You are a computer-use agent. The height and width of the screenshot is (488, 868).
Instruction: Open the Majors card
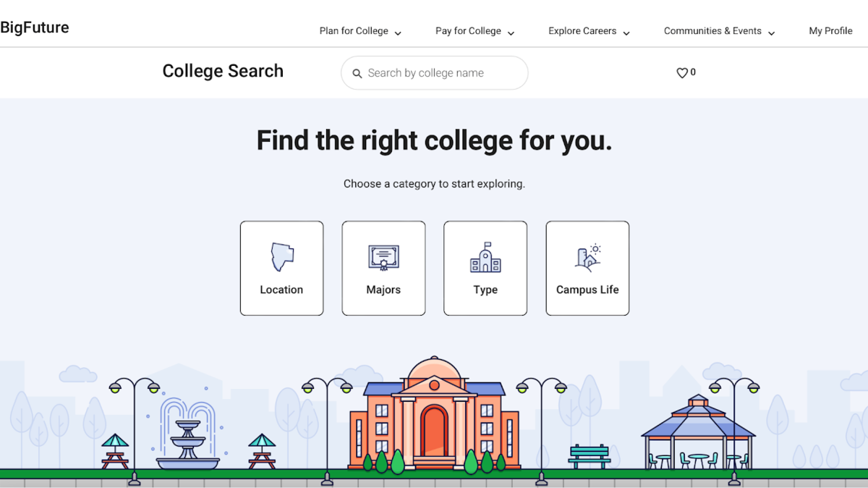click(383, 268)
